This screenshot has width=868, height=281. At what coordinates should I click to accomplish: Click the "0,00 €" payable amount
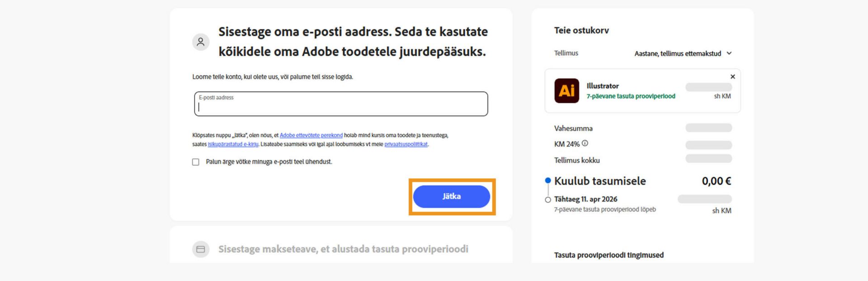tap(717, 181)
